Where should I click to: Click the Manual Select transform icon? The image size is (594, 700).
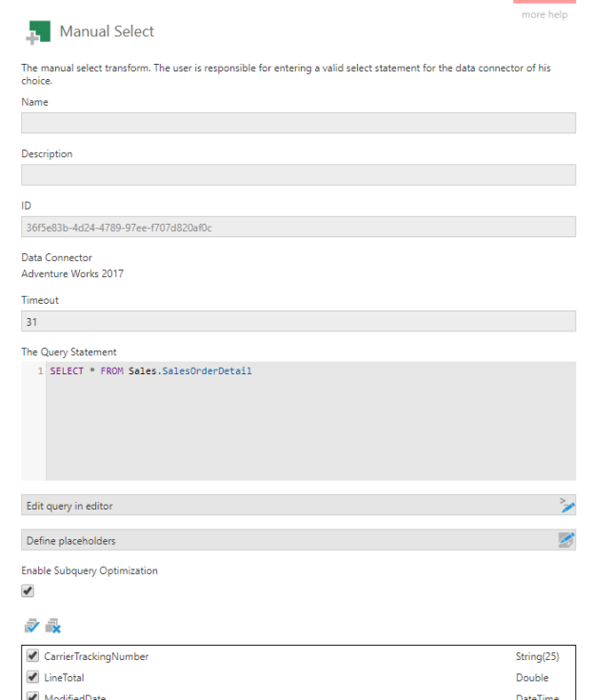point(37,32)
